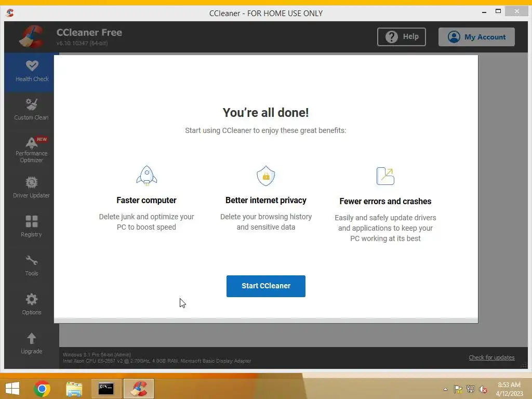The image size is (532, 399).
Task: Click the Action Center flag tray icon
Action: coord(458,389)
